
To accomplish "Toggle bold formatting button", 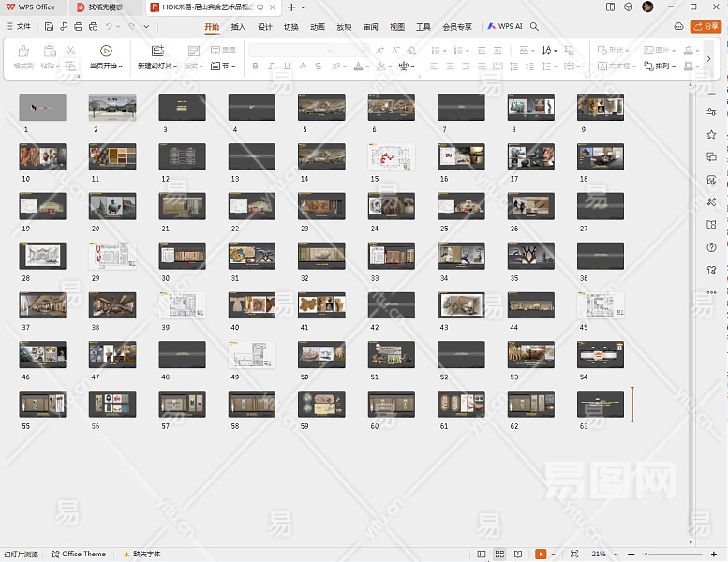I will (256, 67).
